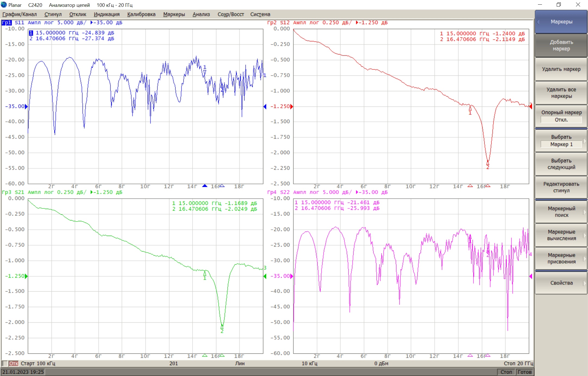Screen dimensions: 588x376
Task: Click the date 21.01.2023 19:25 in status bar
Action: click(23, 372)
